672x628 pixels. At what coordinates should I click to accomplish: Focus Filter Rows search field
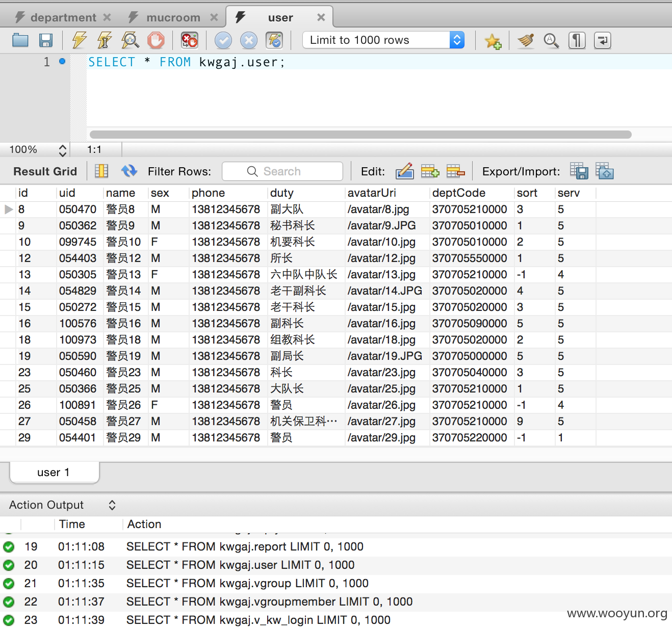click(282, 171)
